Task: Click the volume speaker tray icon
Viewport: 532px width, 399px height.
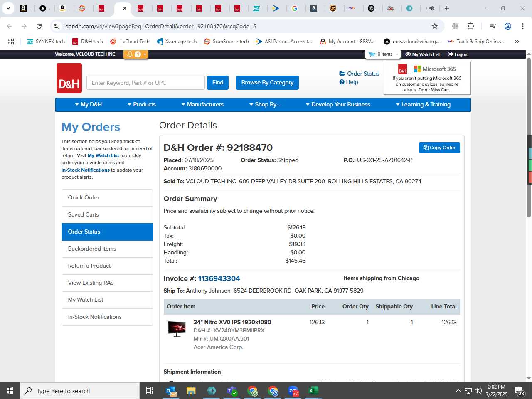Action: tap(478, 391)
